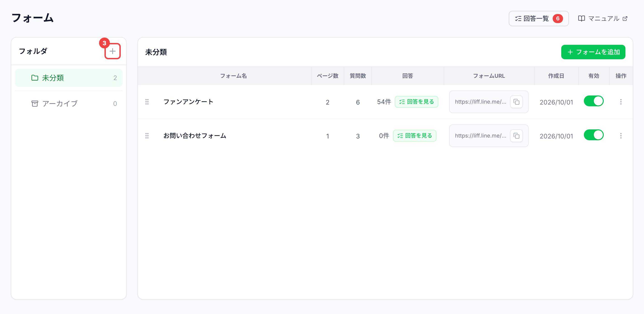
Task: Click the ファンアンケート form name
Action: 188,102
